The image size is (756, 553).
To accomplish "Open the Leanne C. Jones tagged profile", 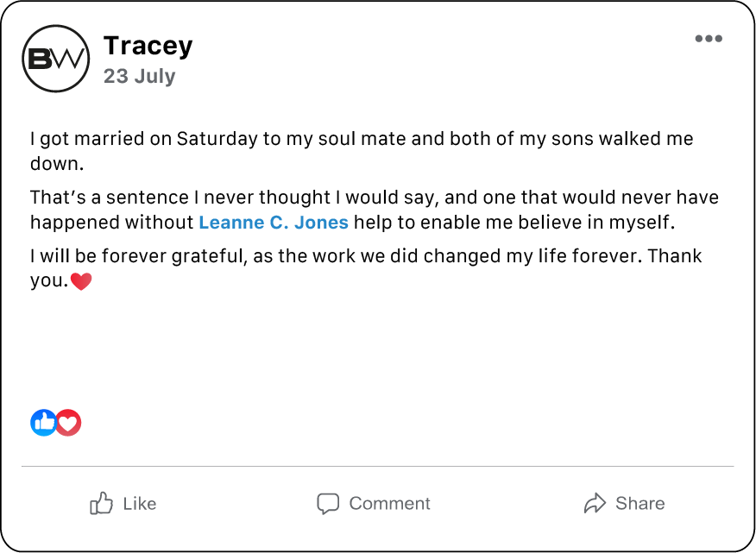I will point(274,223).
